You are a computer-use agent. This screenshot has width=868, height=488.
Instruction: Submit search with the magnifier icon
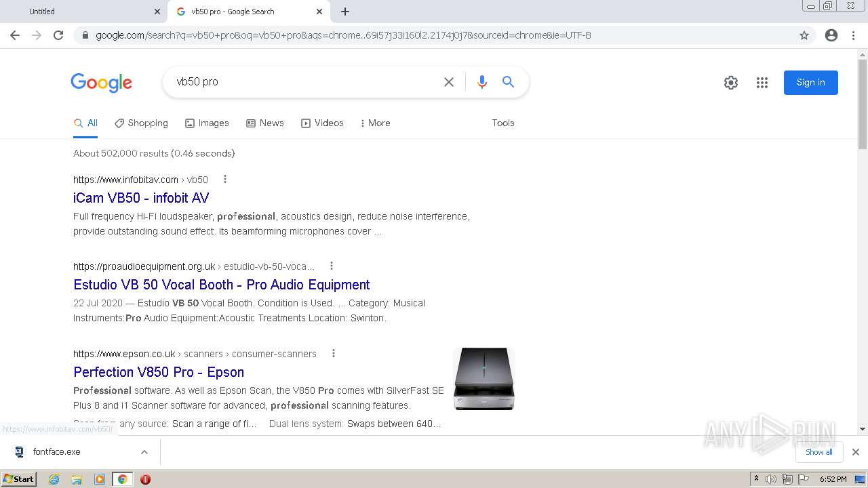coord(508,82)
